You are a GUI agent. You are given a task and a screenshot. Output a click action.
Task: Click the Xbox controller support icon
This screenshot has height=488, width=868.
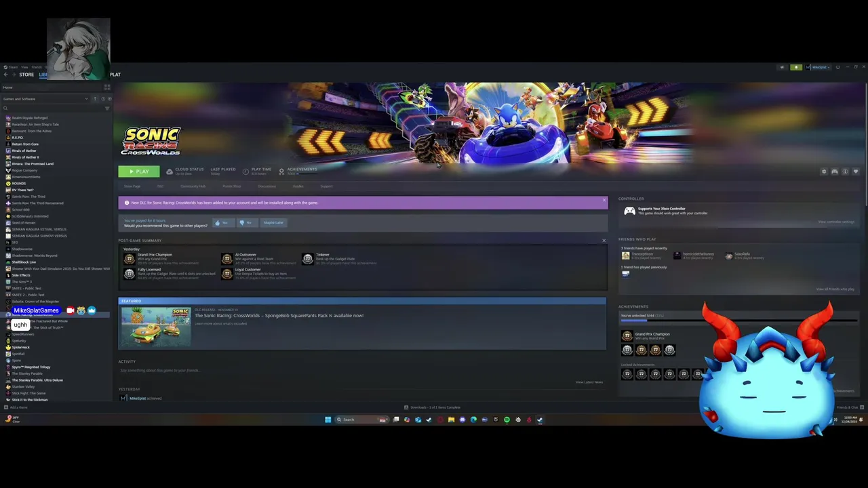coord(630,211)
